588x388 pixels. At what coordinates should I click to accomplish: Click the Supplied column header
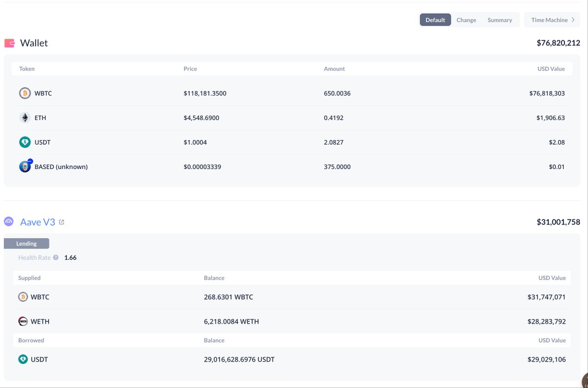click(29, 278)
